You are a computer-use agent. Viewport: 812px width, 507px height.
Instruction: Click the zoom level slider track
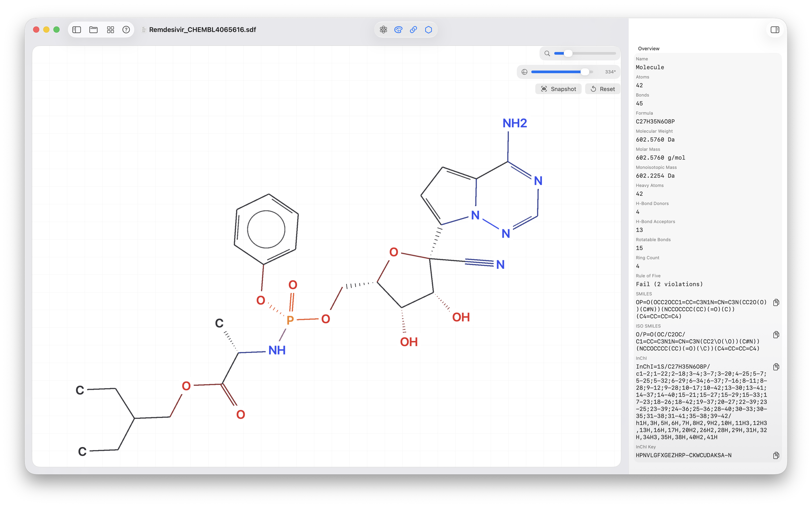click(x=594, y=53)
